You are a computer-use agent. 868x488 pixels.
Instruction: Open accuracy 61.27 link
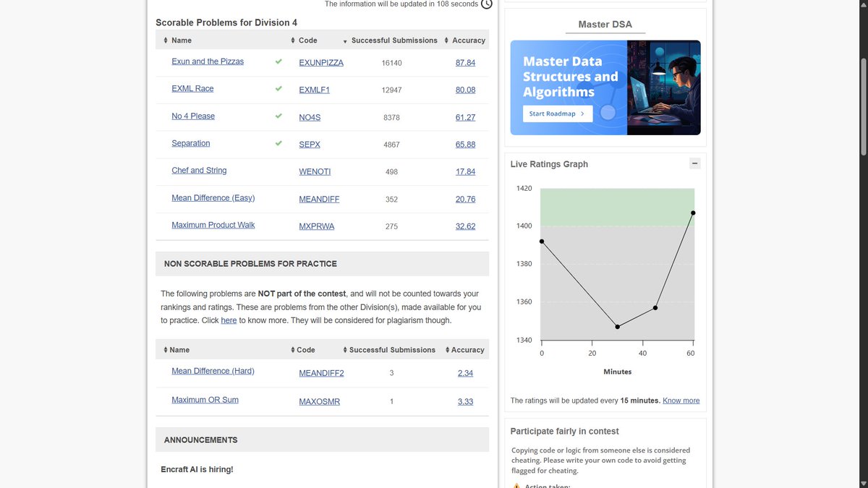465,117
